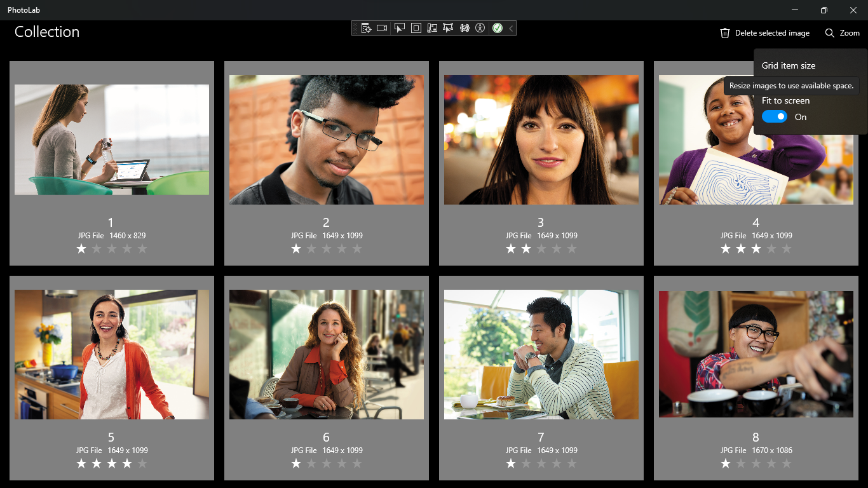The width and height of the screenshot is (868, 488).
Task: Click the first star under image 1
Action: (x=81, y=249)
